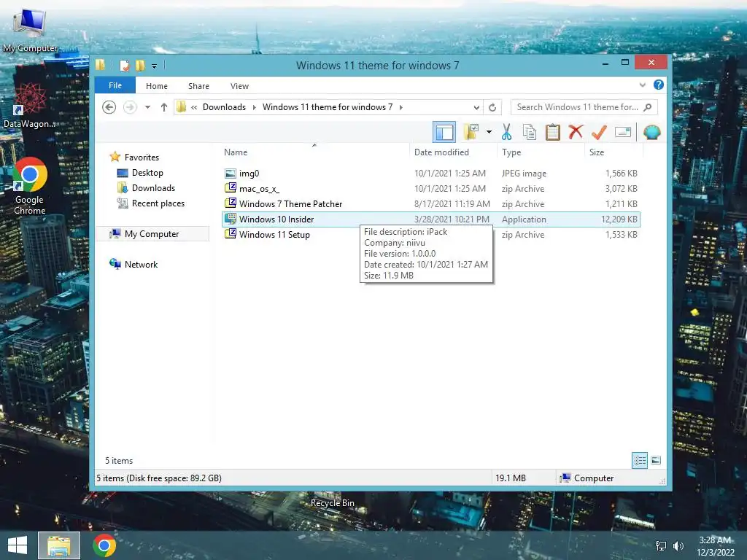Viewport: 747px width, 560px height.
Task: Select the Windows 11 Setup archive
Action: coord(430,234)
